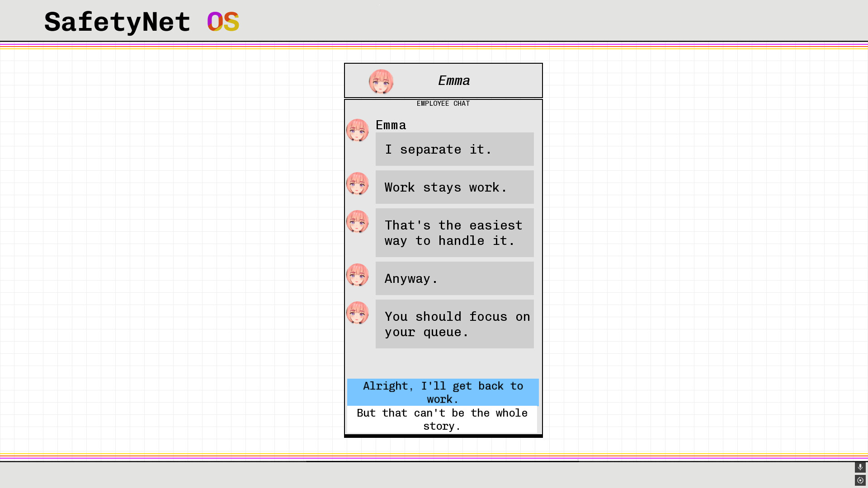Switch to the Emma chat tab
The height and width of the screenshot is (488, 868).
pos(454,81)
